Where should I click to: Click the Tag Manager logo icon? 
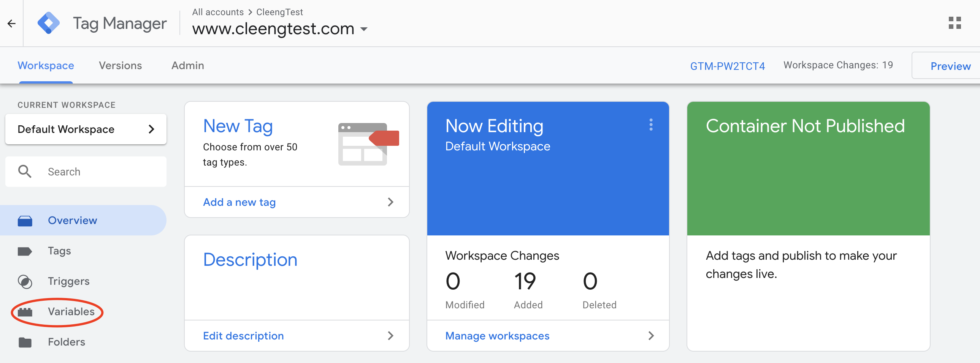pyautogui.click(x=48, y=23)
